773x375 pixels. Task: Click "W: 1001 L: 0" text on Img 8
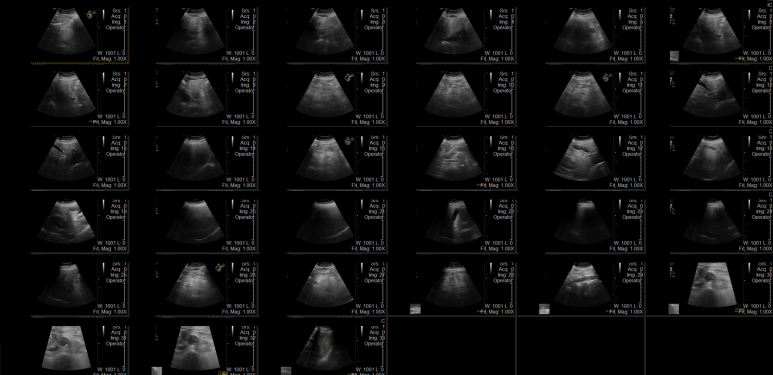pos(240,116)
